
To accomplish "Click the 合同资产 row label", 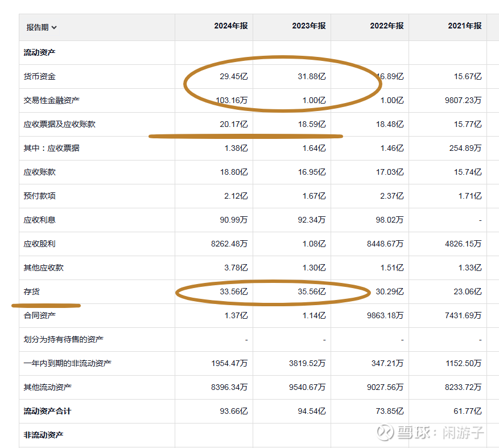I will click(39, 315).
